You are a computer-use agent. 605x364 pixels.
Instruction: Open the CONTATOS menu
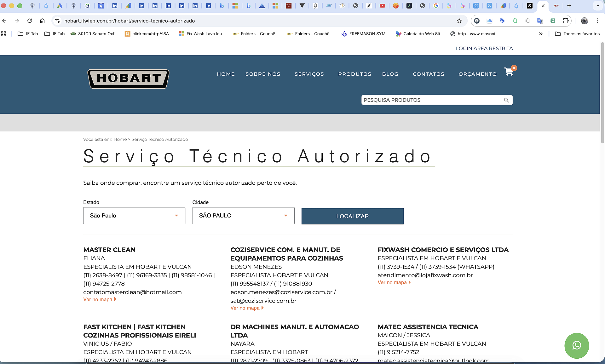(429, 74)
